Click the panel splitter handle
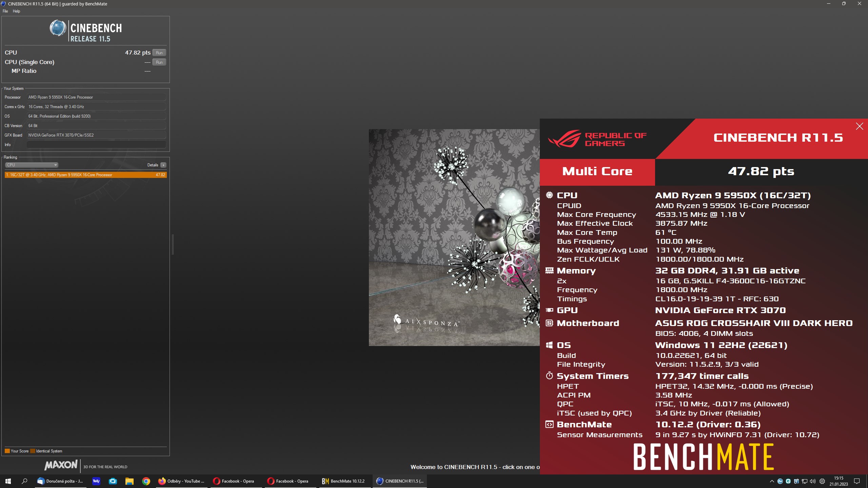 (173, 244)
